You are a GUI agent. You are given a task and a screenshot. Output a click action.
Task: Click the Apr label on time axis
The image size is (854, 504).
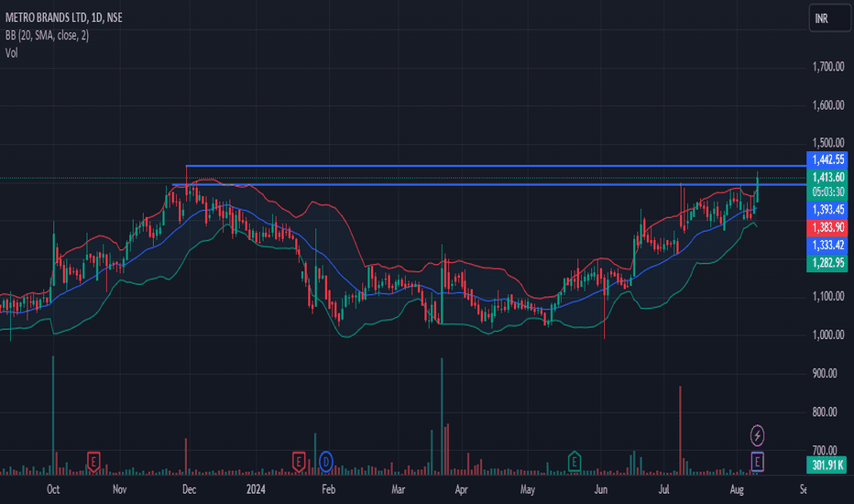tap(461, 489)
